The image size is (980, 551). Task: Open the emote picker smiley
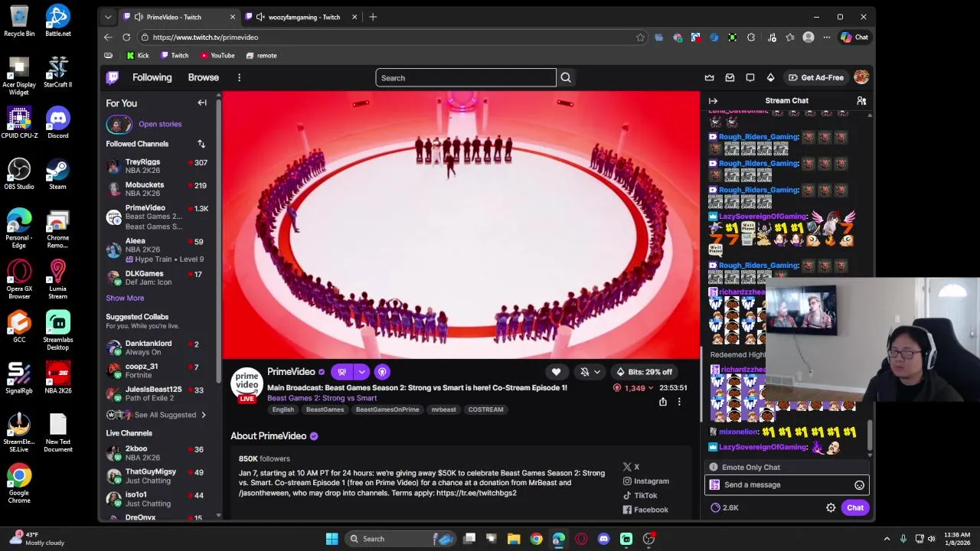[x=859, y=484]
